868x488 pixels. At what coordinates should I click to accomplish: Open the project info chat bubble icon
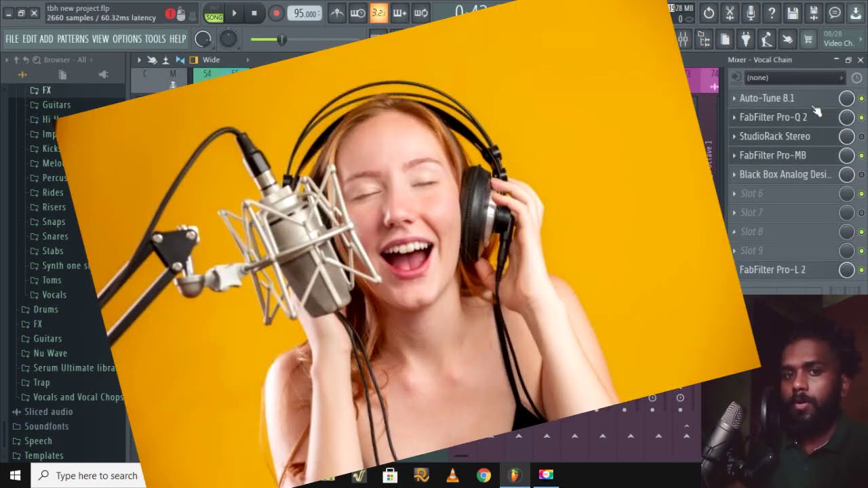tap(835, 13)
